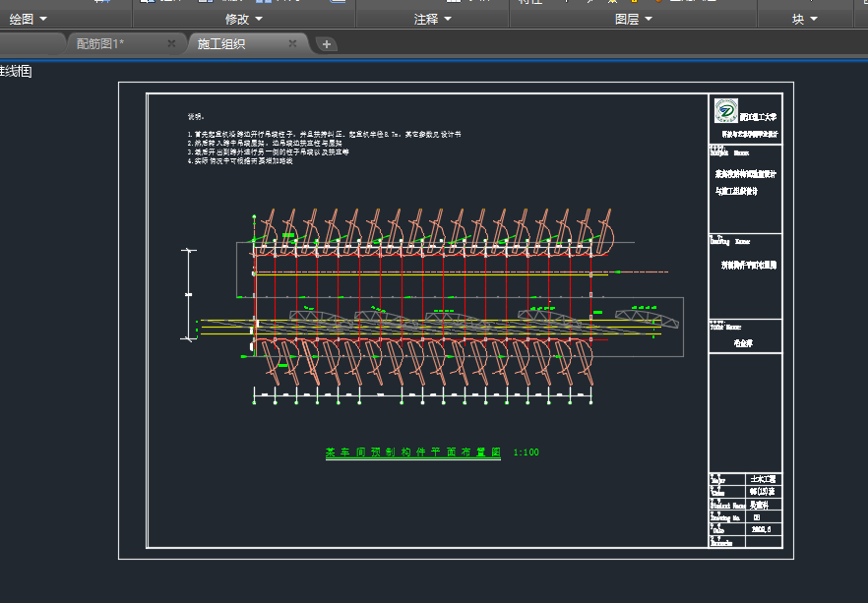Image resolution: width=868 pixels, height=603 pixels.
Task: Close the 施工组织 tab using its X icon
Action: 292,43
